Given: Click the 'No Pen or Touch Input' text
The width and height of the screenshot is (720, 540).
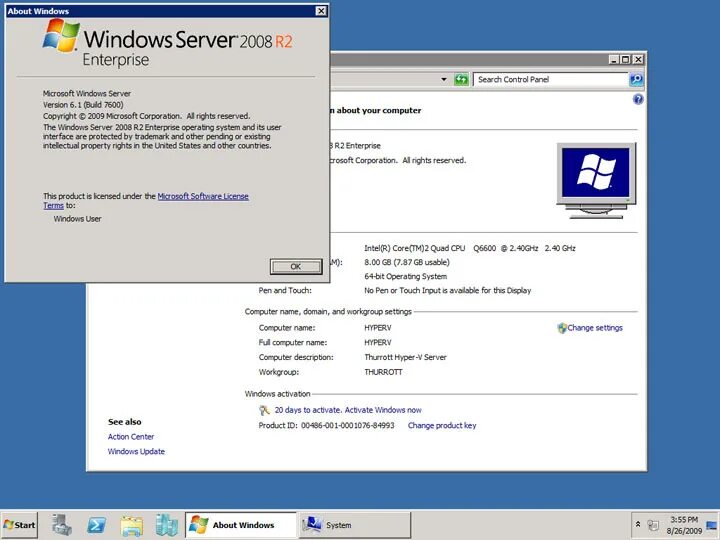Looking at the screenshot, I should coord(447,291).
